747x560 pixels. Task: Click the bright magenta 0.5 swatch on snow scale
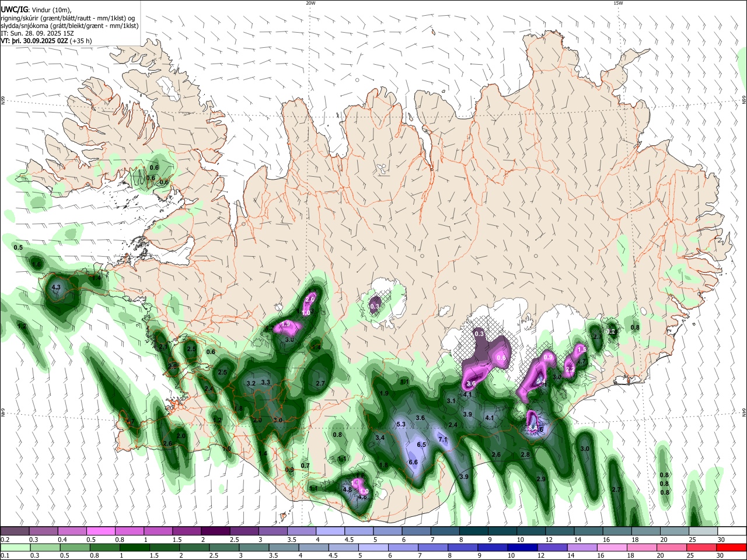pyautogui.click(x=100, y=531)
